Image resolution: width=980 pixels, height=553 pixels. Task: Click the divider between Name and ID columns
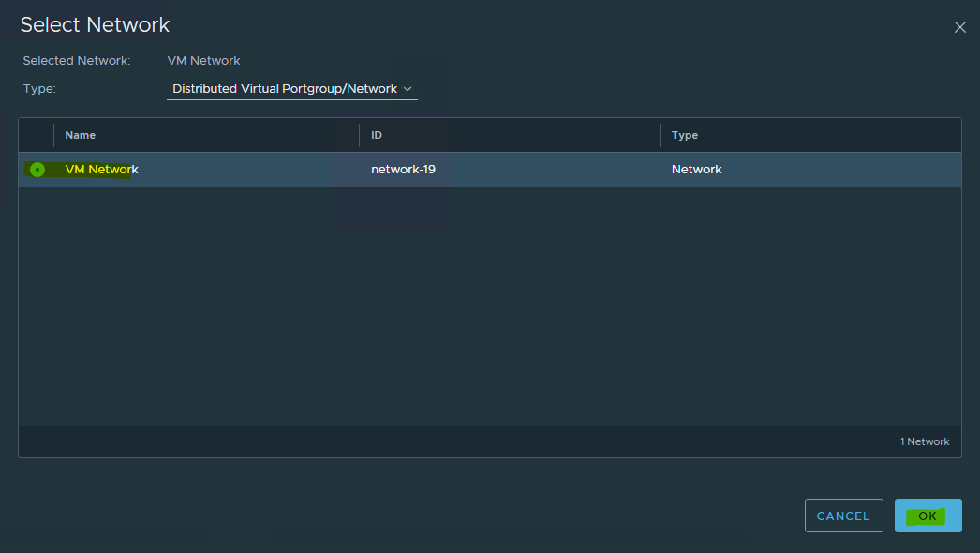click(x=360, y=135)
